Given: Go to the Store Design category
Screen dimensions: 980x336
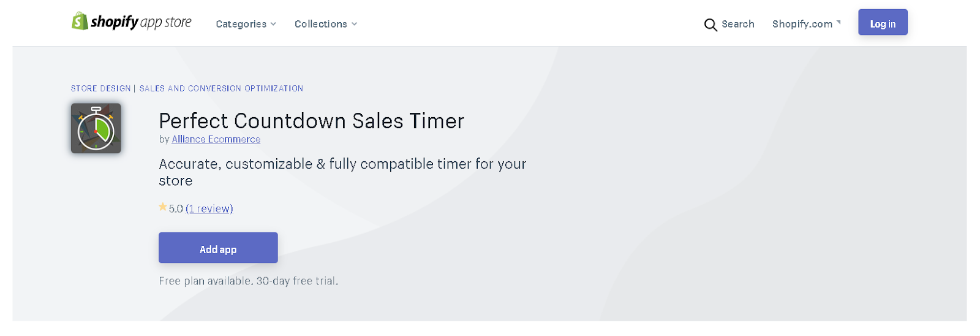Looking at the screenshot, I should point(100,88).
